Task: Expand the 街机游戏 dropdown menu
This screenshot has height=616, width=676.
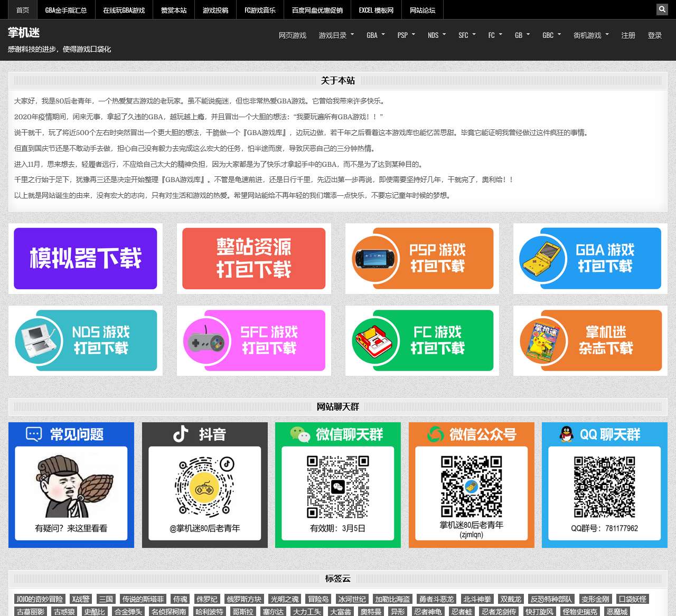Action: click(x=591, y=35)
